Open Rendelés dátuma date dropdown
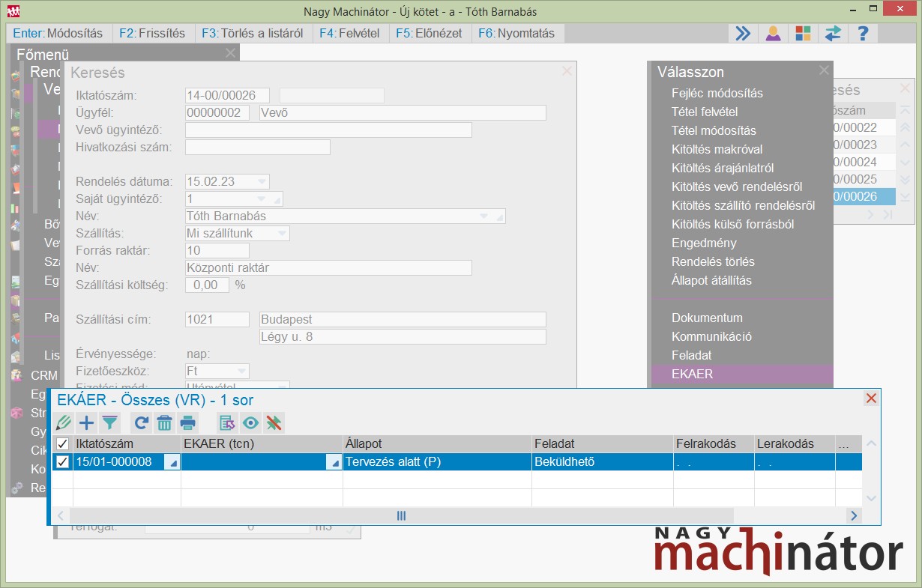 point(261,181)
